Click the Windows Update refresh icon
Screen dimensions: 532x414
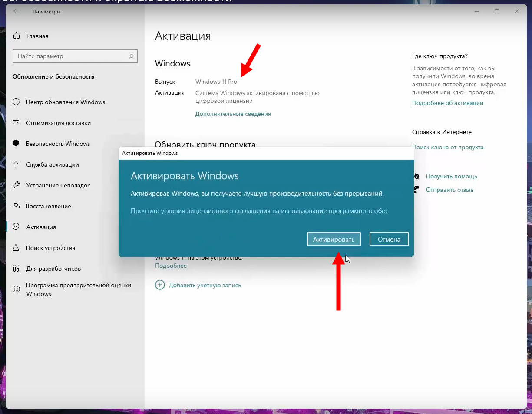pos(16,102)
